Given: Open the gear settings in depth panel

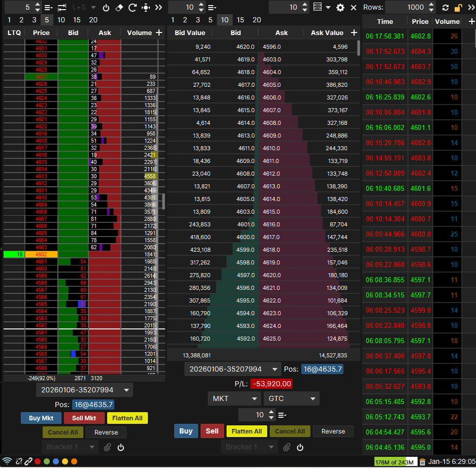Looking at the screenshot, I should tap(340, 7).
